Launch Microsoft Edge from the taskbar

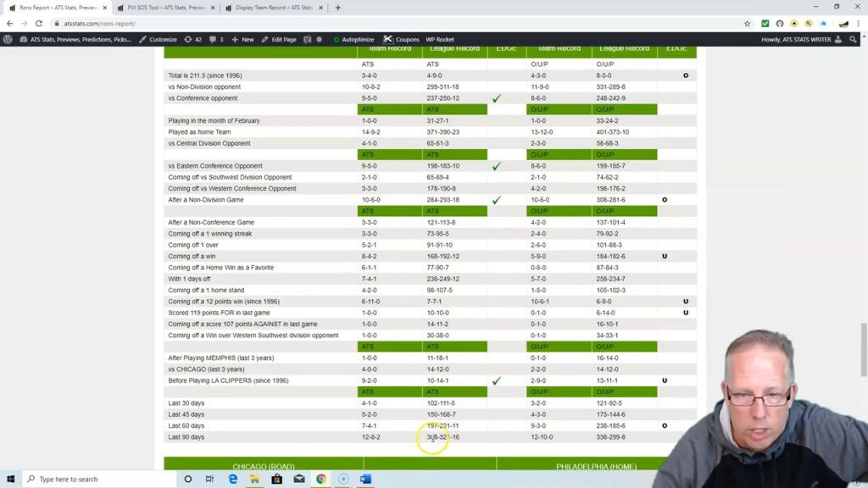pyautogui.click(x=232, y=479)
